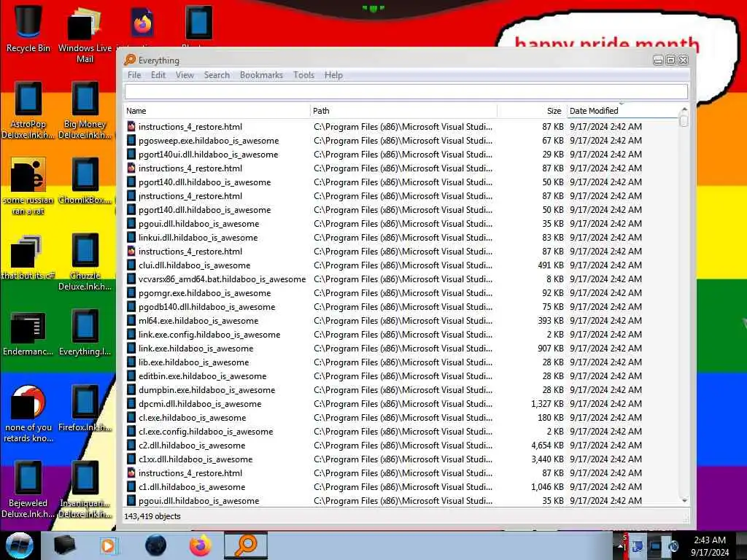Open Firefox from the taskbar

tap(201, 545)
